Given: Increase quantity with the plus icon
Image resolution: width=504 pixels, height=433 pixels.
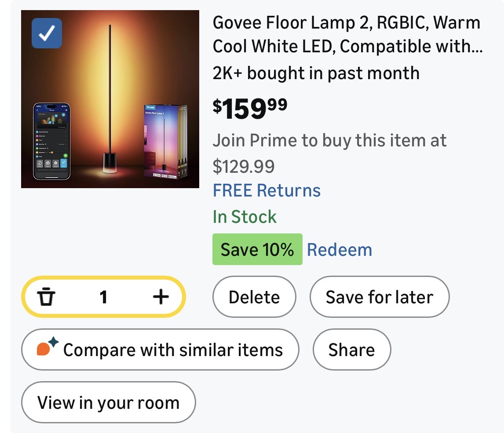Looking at the screenshot, I should pyautogui.click(x=161, y=298).
